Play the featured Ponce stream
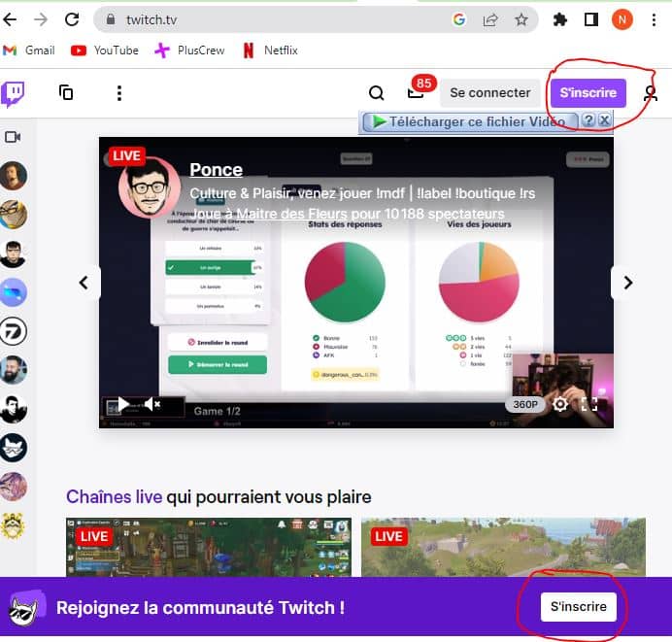This screenshot has height=642, width=672. pyautogui.click(x=123, y=405)
